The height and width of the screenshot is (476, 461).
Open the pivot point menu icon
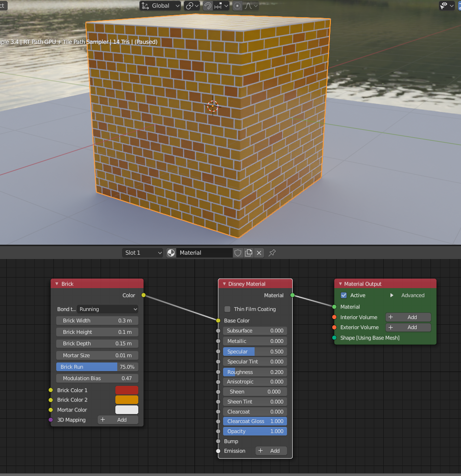click(192, 6)
